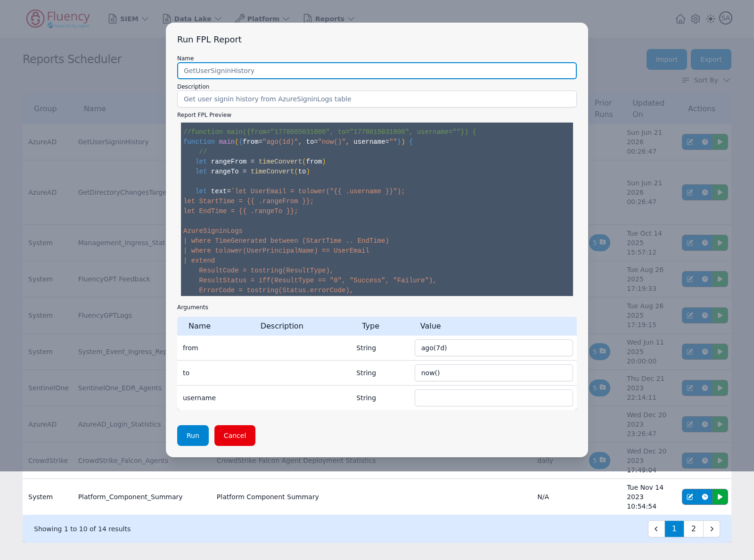Open prior runs badge for Management_Ingress row
Screen dimensions: 754x560
599,243
